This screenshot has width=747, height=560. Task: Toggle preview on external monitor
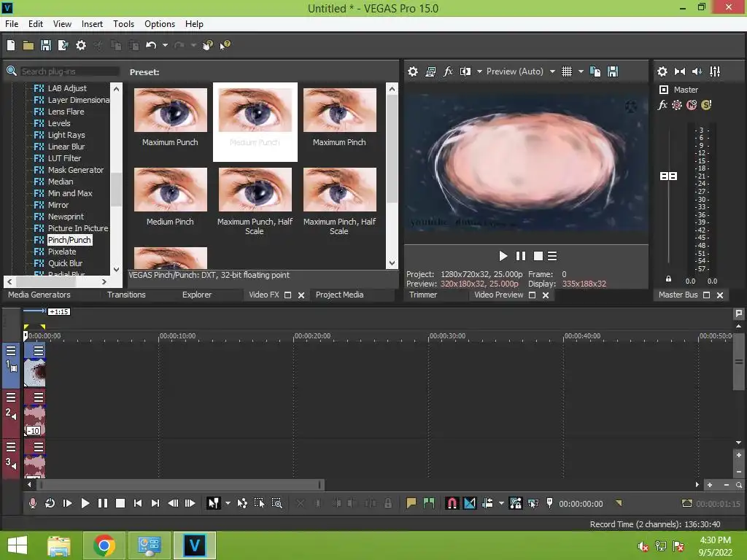(x=430, y=71)
